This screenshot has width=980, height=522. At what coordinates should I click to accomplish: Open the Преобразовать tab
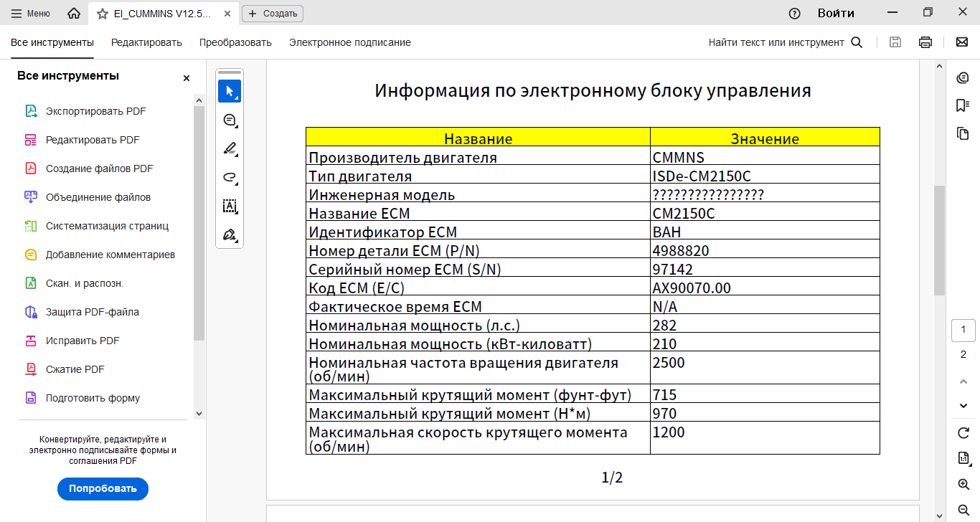(x=235, y=42)
